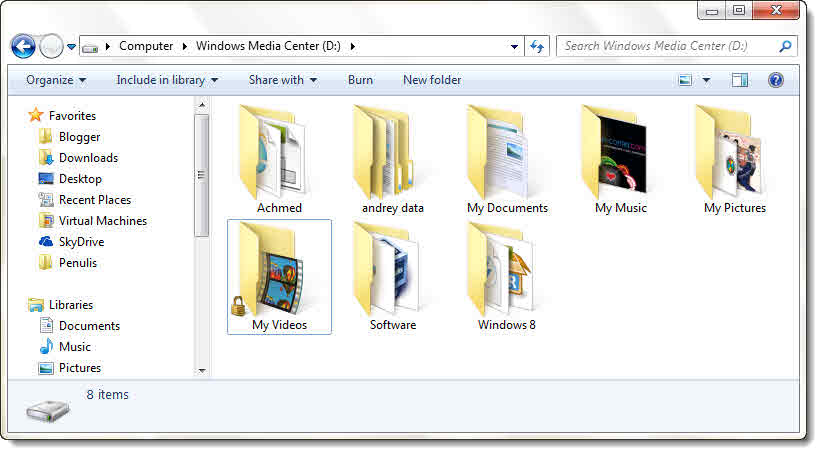The height and width of the screenshot is (455, 822).
Task: Click the drive icon in address bar
Action: [90, 47]
